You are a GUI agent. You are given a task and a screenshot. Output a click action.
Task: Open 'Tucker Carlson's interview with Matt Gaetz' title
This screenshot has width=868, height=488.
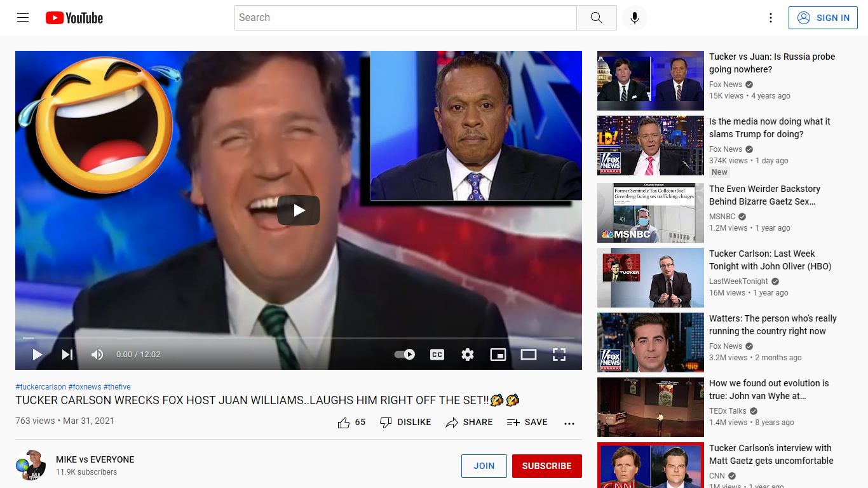pyautogui.click(x=771, y=454)
